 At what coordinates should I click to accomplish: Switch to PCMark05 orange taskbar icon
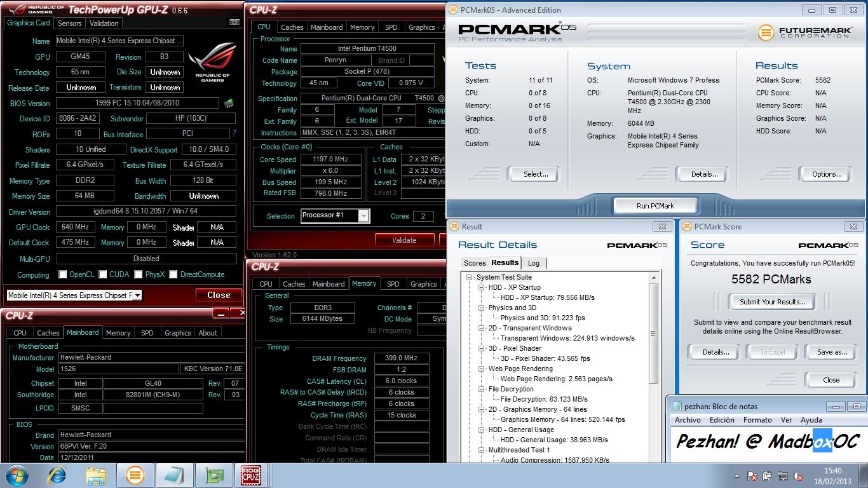[x=135, y=475]
